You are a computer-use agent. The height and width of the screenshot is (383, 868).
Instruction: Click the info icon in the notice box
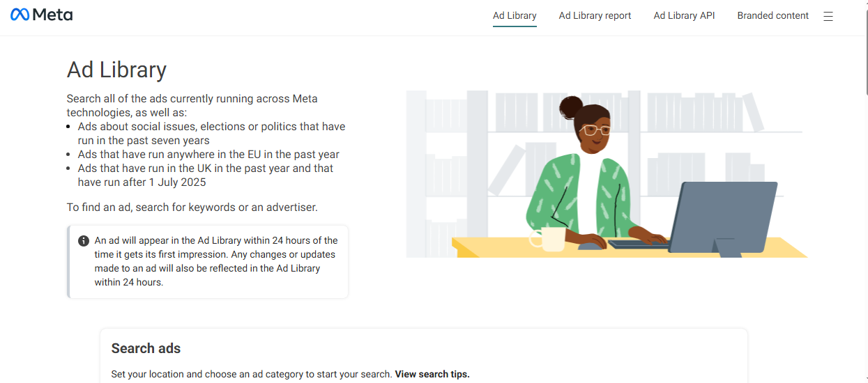pos(84,241)
